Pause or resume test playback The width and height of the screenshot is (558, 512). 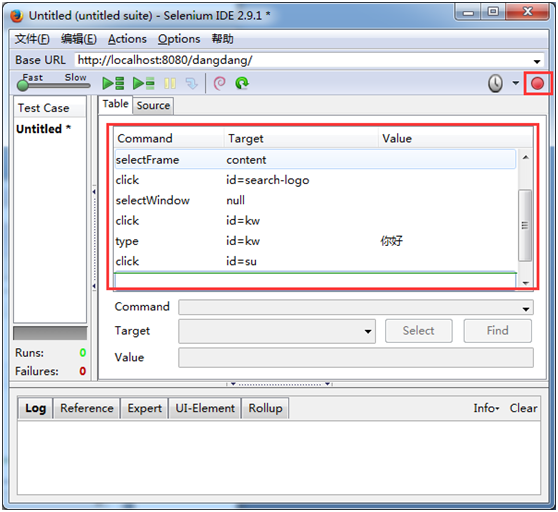click(x=170, y=84)
